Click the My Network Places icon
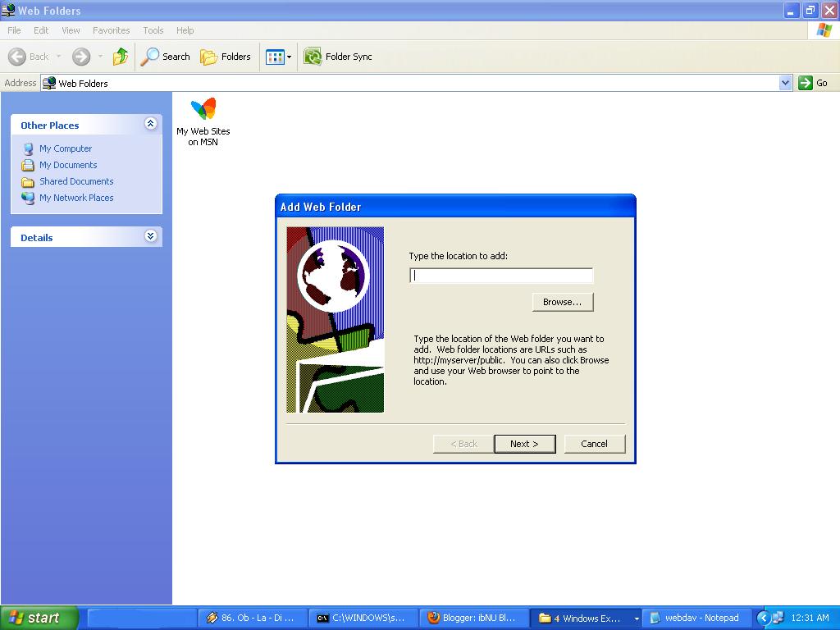 point(28,198)
